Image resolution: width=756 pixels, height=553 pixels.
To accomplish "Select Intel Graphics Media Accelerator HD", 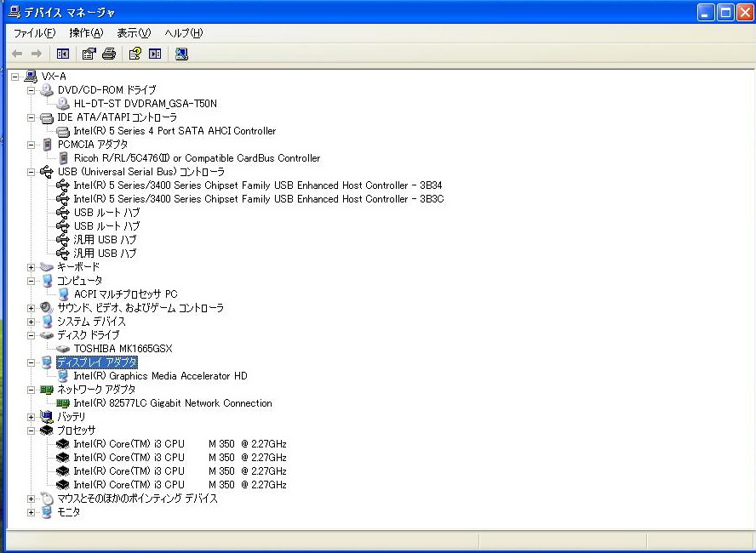I will tap(160, 376).
